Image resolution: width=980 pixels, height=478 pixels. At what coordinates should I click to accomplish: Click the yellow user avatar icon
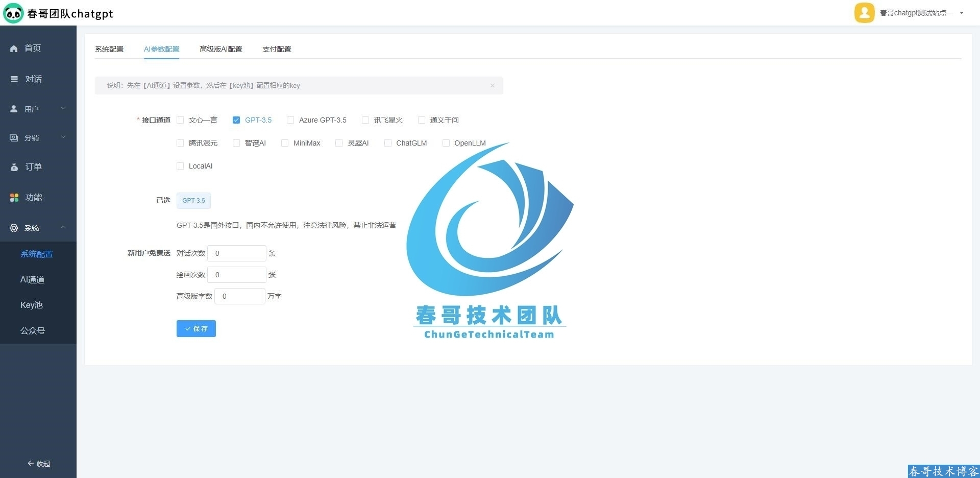click(864, 13)
